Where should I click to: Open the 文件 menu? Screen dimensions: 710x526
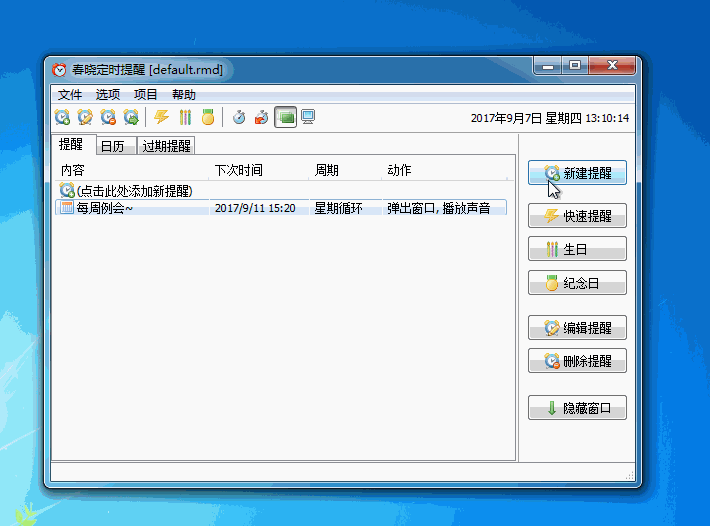(70, 95)
